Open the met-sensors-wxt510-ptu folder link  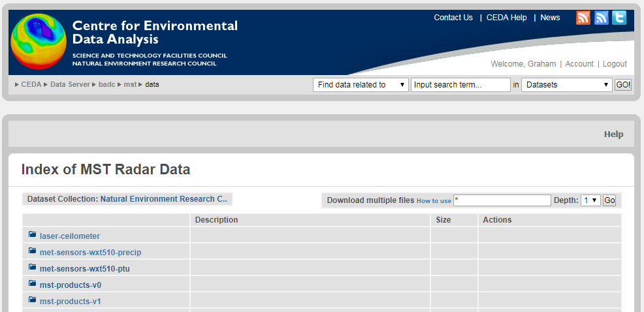click(x=85, y=269)
